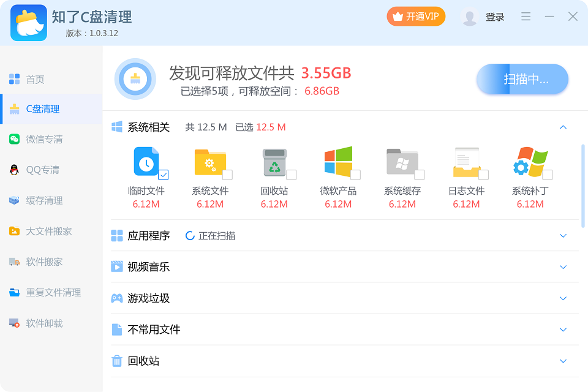Image resolution: width=588 pixels, height=392 pixels.
Task: Click the vertical scrollbar on the right
Action: tap(582, 186)
